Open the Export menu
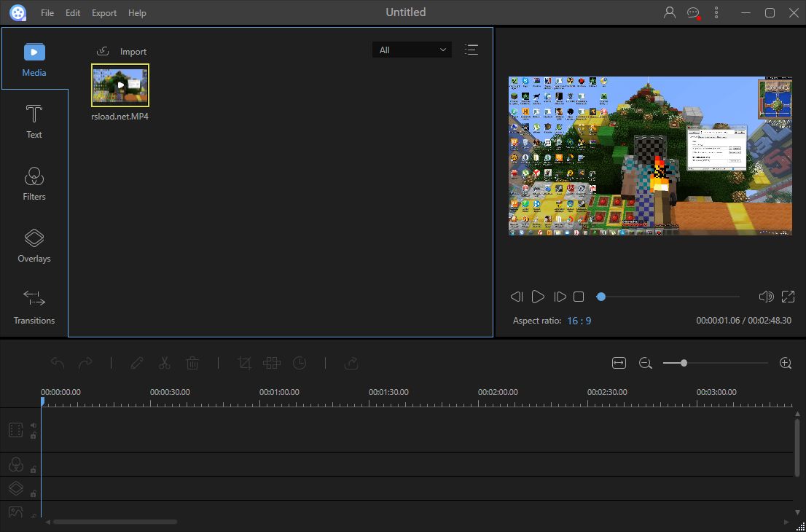Screen dimensions: 806x532 [x=103, y=12]
